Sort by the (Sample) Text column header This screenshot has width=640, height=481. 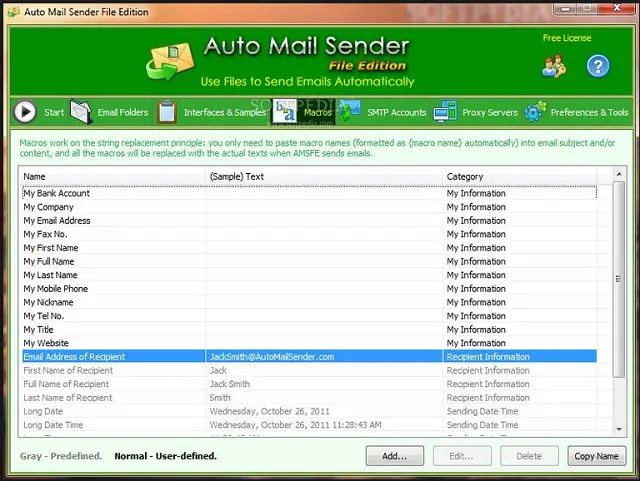pyautogui.click(x=324, y=176)
